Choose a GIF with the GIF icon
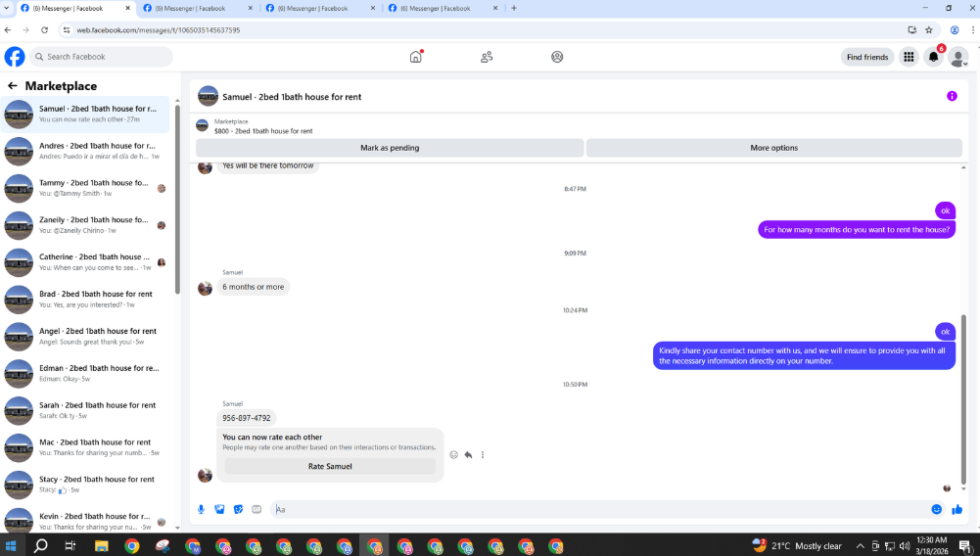Screen dimensions: 980x556 pos(257,509)
